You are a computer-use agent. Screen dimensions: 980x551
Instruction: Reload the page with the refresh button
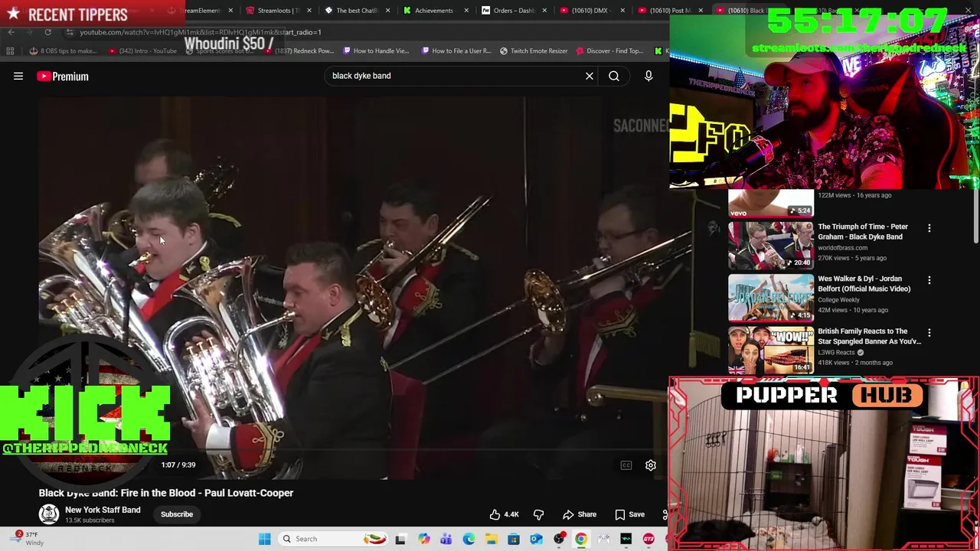click(x=47, y=32)
